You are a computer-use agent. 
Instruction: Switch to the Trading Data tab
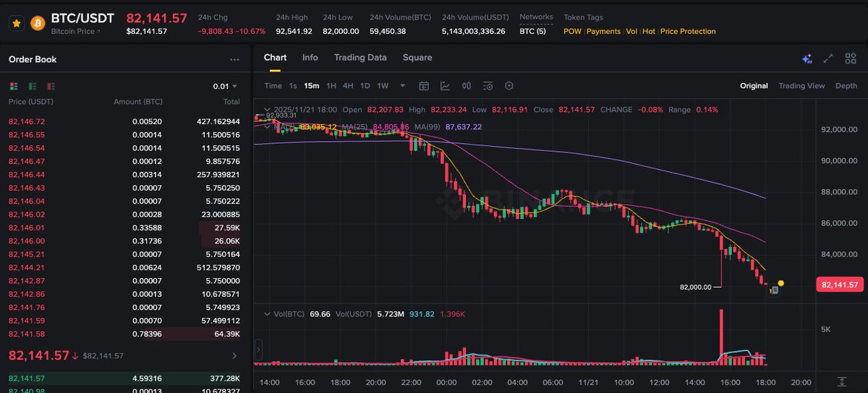(359, 58)
